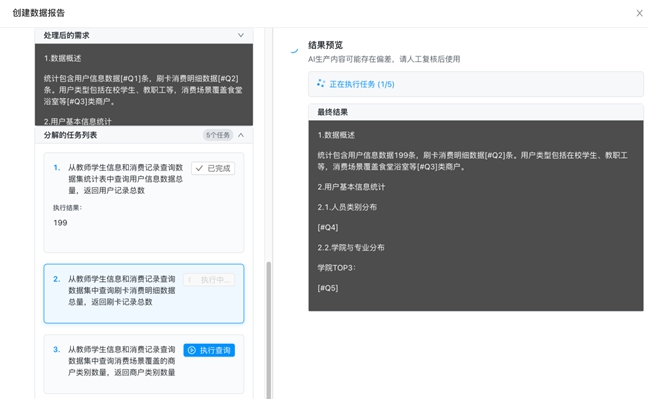Click 学院TOP3: line in result

click(336, 268)
